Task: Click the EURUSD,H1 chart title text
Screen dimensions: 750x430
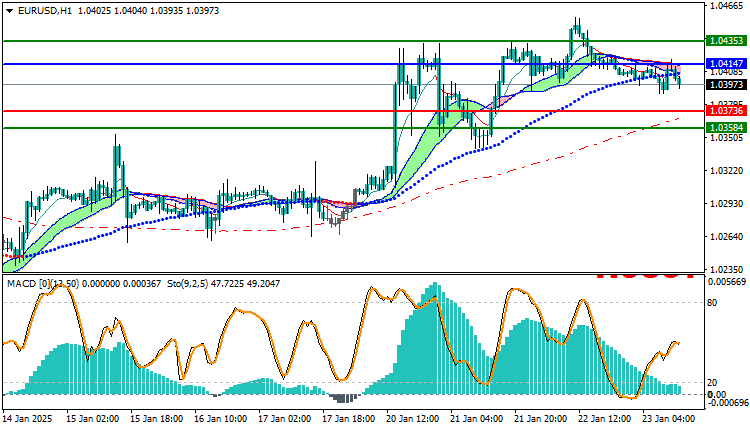Action: click(x=45, y=11)
